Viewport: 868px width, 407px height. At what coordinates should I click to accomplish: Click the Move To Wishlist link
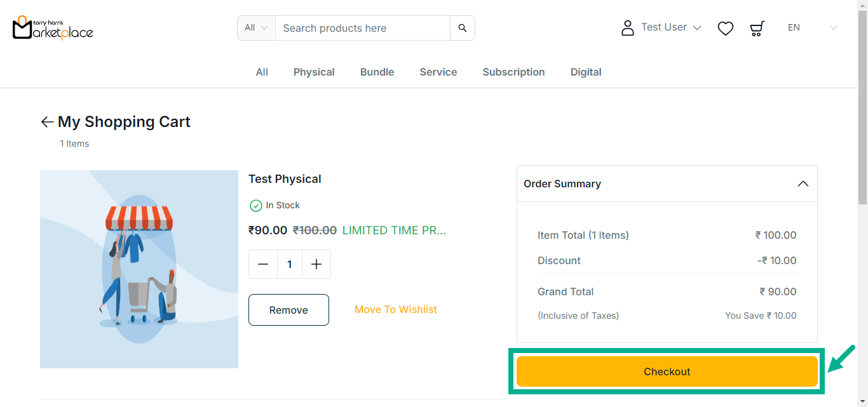pyautogui.click(x=395, y=310)
